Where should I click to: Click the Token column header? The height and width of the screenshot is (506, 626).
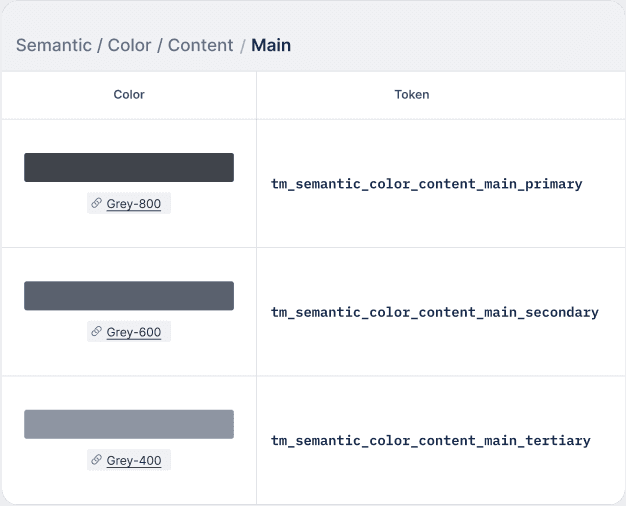[x=412, y=95]
